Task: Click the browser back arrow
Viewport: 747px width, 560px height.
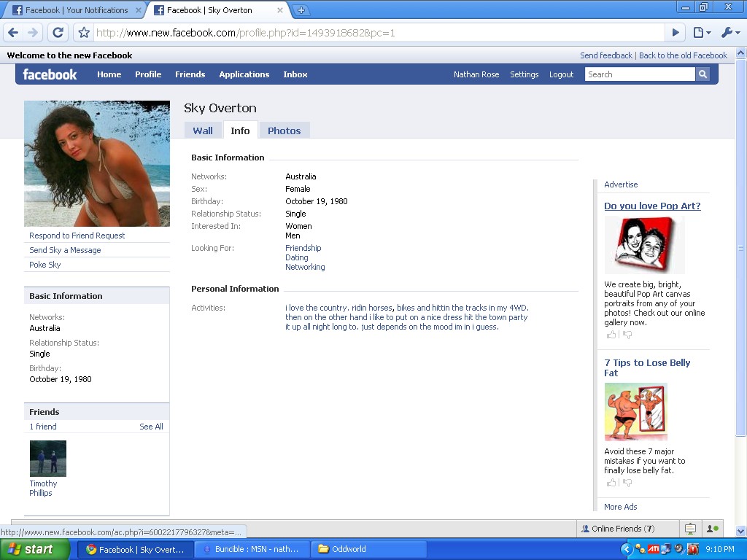Action: point(13,32)
